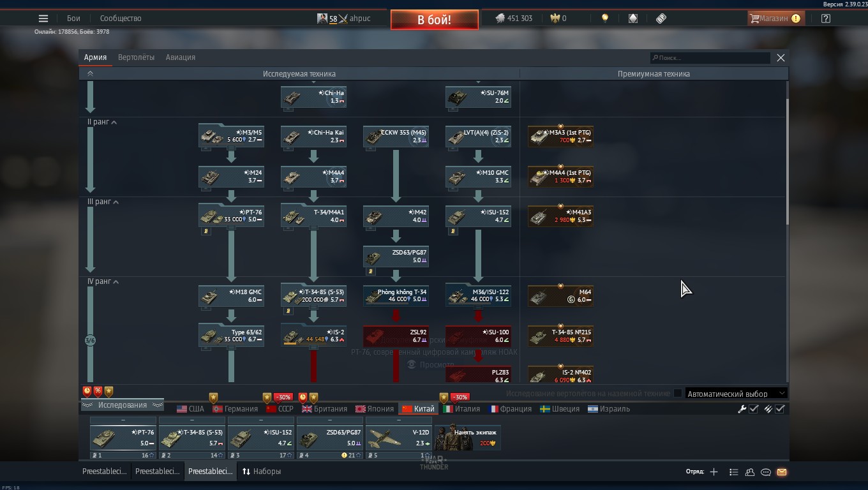The height and width of the screenshot is (490, 868).
Task: Collapse the III ранг section
Action: 116,202
